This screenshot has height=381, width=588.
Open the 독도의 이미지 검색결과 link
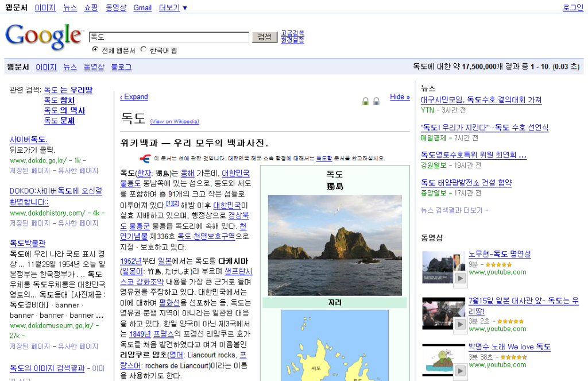point(47,368)
